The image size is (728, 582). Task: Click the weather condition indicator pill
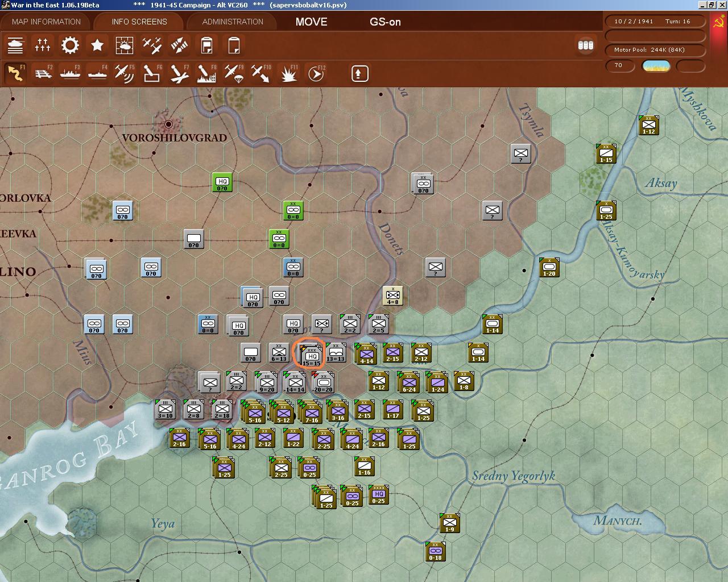656,65
